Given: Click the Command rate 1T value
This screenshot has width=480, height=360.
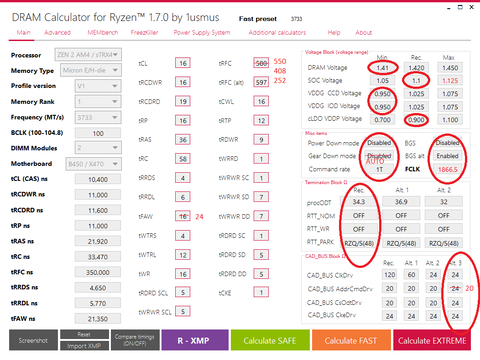Looking at the screenshot, I should pos(379,169).
